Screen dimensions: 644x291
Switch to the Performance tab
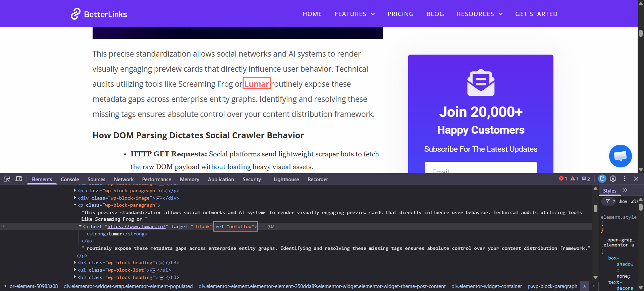point(157,179)
